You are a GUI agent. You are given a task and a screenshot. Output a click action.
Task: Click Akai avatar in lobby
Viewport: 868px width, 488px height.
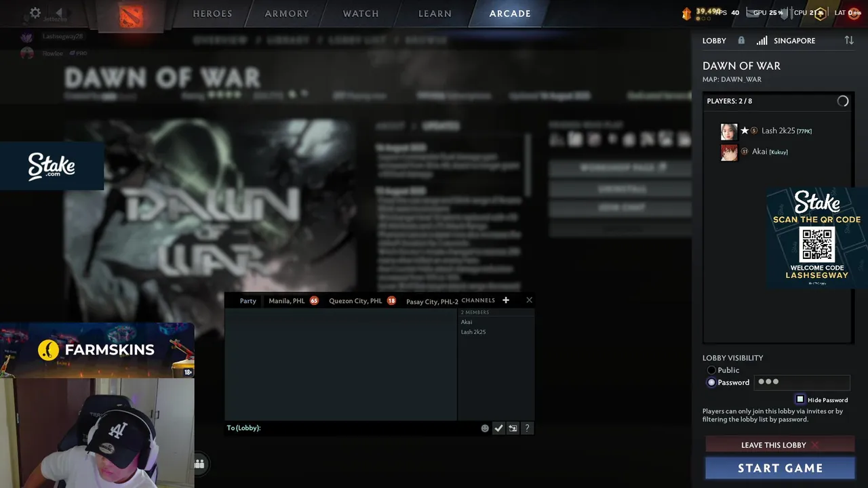pyautogui.click(x=729, y=152)
